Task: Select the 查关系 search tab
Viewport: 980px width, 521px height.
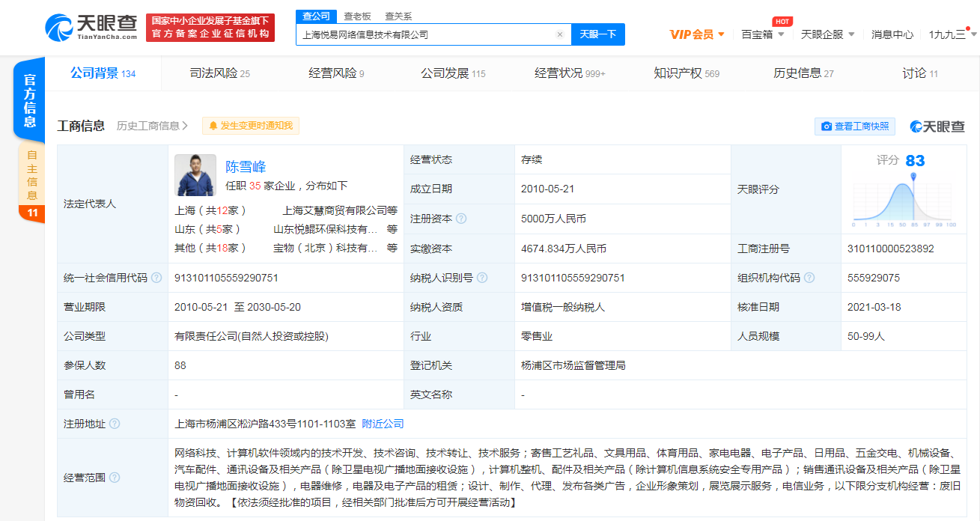Action: (x=398, y=16)
